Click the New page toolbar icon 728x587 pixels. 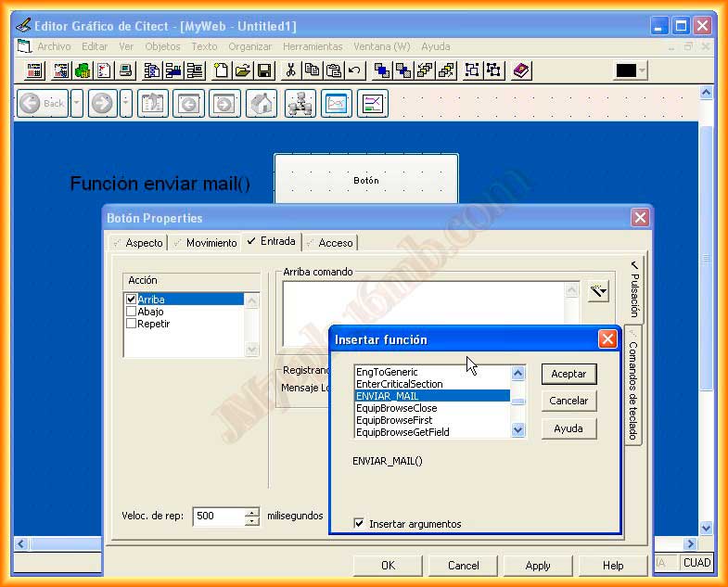tap(221, 70)
